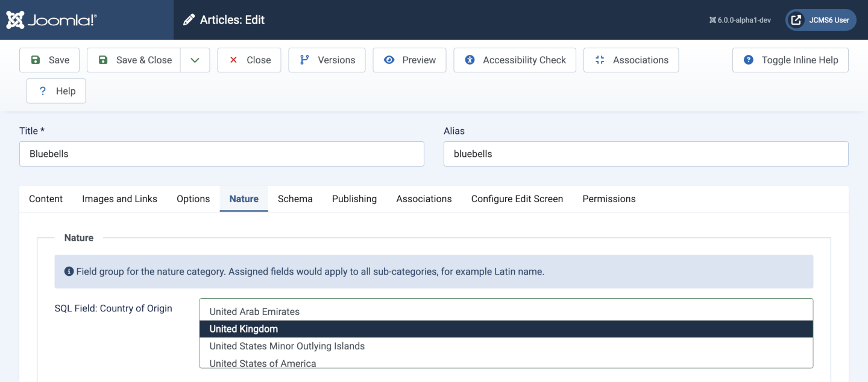The width and height of the screenshot is (868, 382).
Task: Open the Images and Links tab
Action: 119,199
